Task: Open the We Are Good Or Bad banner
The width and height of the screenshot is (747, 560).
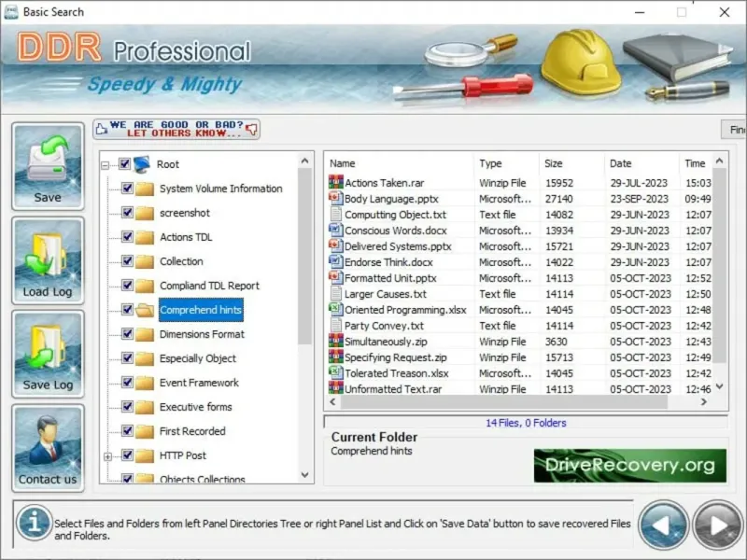Action: pos(176,129)
